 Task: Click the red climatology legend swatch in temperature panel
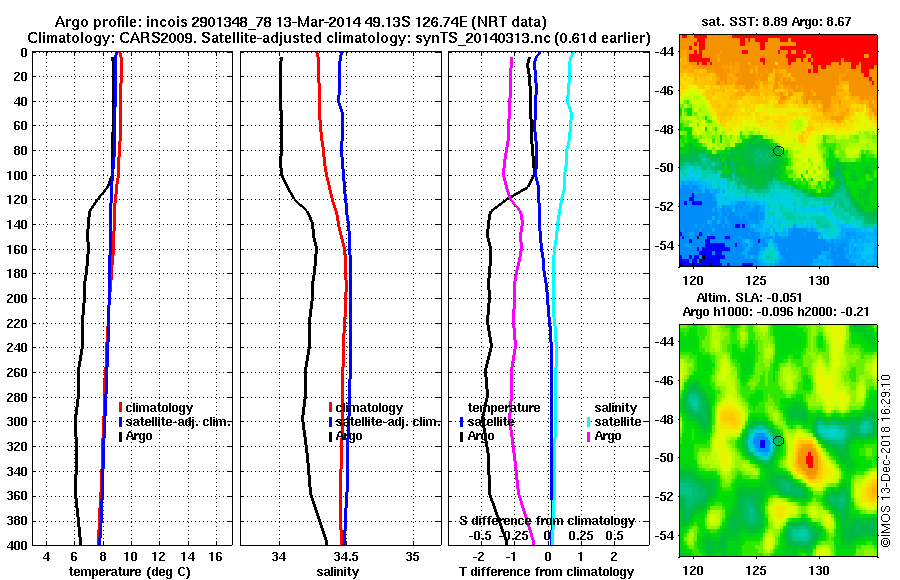click(x=121, y=408)
